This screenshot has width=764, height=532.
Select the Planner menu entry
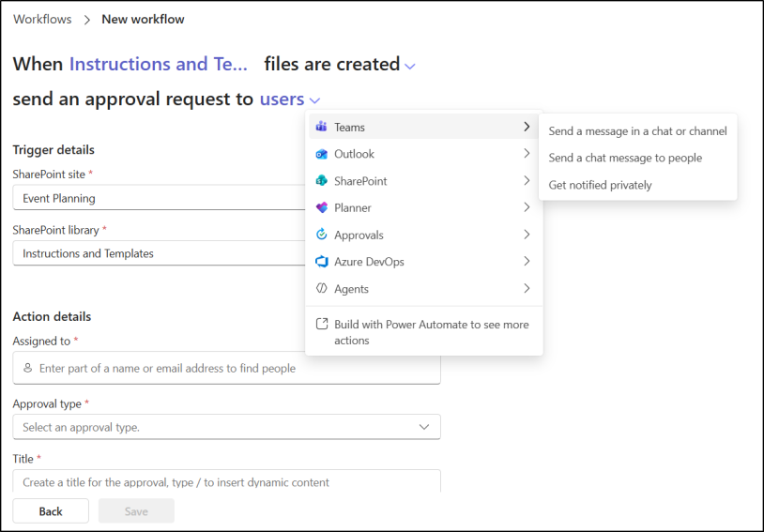(423, 207)
